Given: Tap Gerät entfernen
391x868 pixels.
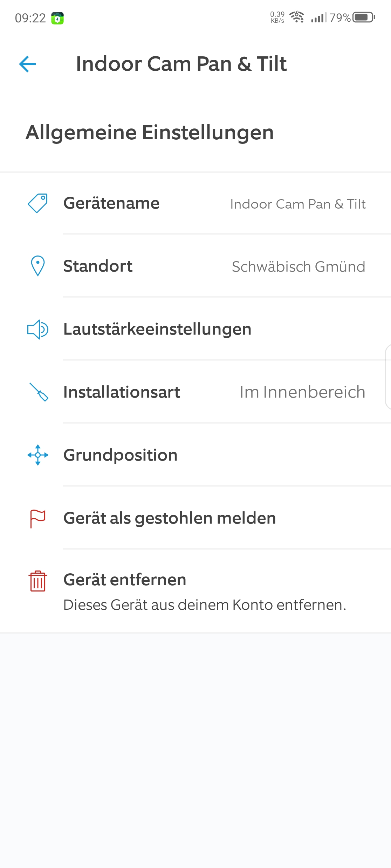Looking at the screenshot, I should 125,580.
